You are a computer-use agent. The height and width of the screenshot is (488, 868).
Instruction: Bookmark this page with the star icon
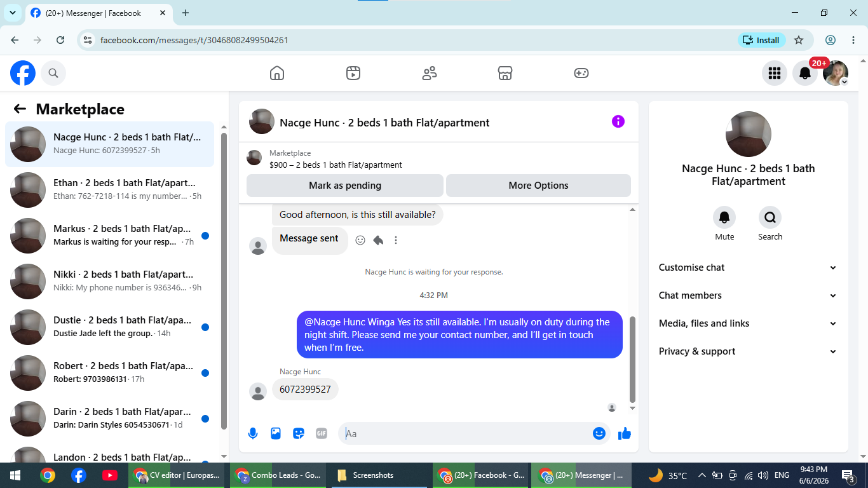point(799,40)
